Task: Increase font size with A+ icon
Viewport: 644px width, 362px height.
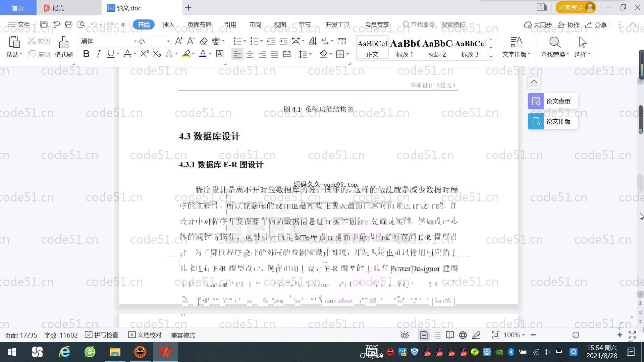Action: 179,41
